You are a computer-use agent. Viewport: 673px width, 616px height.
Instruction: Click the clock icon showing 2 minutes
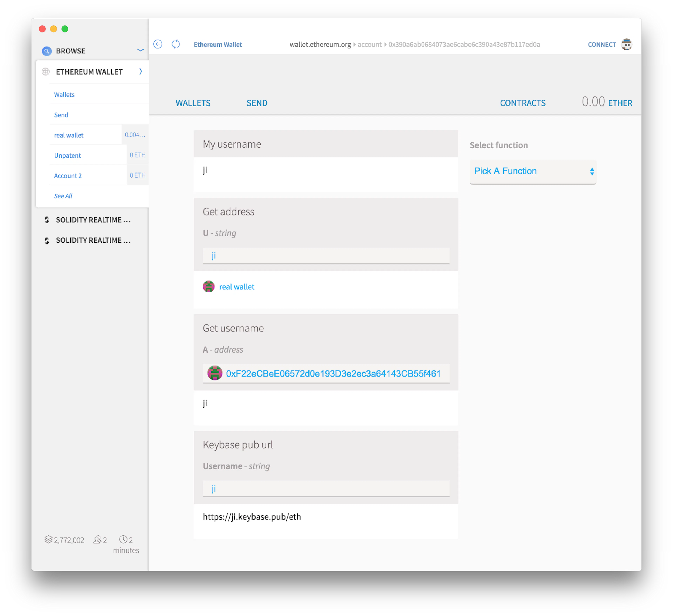(x=123, y=540)
